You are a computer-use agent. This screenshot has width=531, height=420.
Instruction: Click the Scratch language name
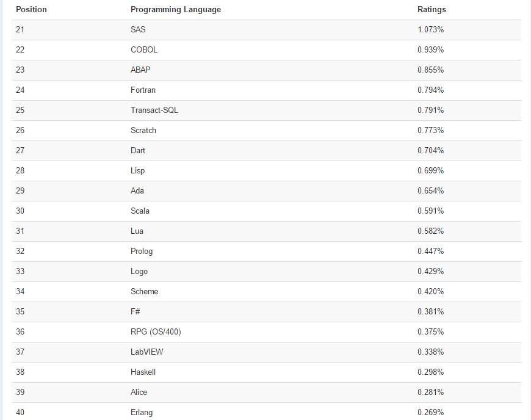tap(143, 131)
